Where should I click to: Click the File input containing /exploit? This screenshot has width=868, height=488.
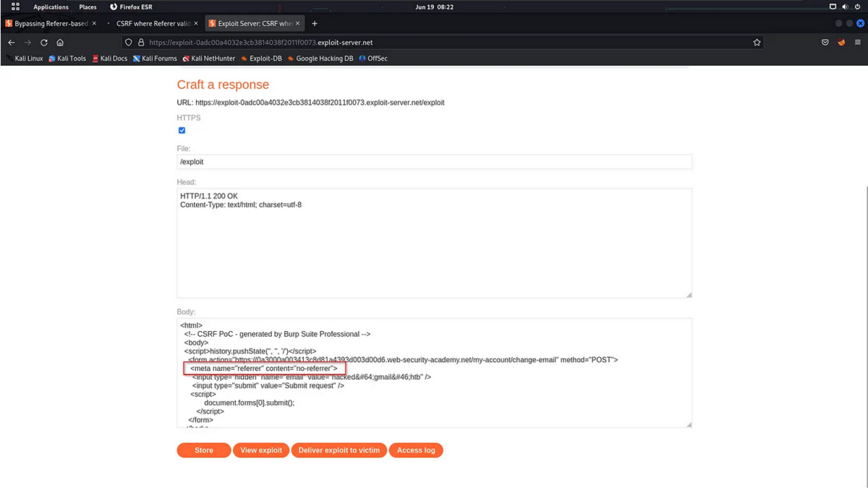pos(434,162)
